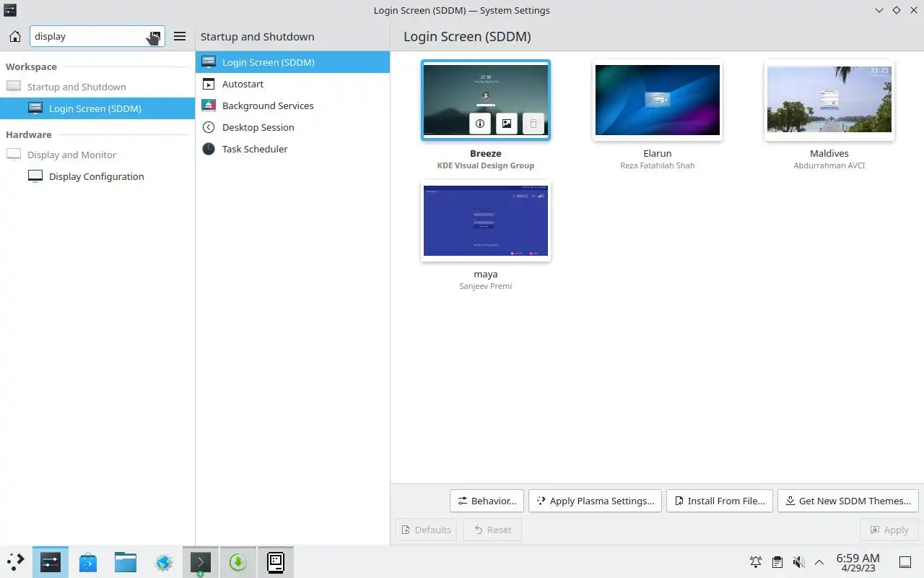Viewport: 924px width, 578px height.
Task: Click the Startup and Shutdown sidebar category
Action: 97,87
